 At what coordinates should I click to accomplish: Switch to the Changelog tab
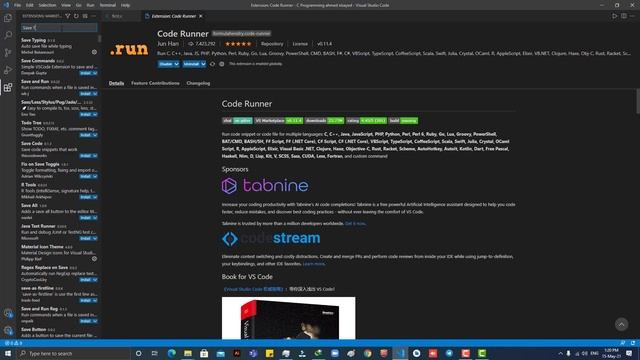tap(198, 83)
